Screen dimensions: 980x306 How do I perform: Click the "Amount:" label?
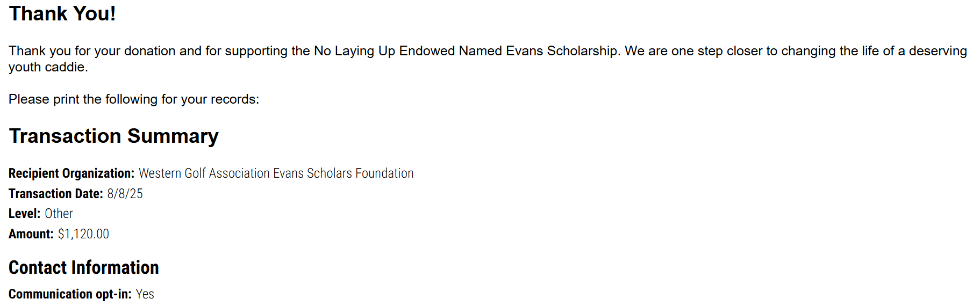(31, 234)
